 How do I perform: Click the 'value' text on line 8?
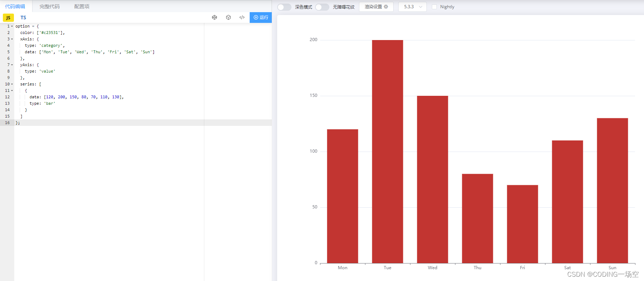[x=47, y=71]
